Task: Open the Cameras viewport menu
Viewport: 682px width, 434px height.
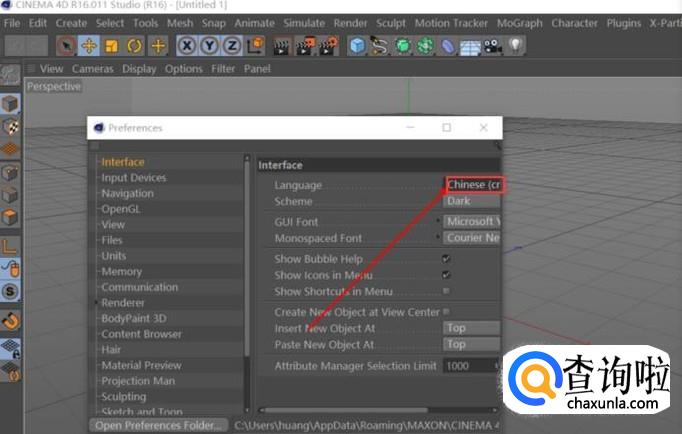Action: point(92,69)
